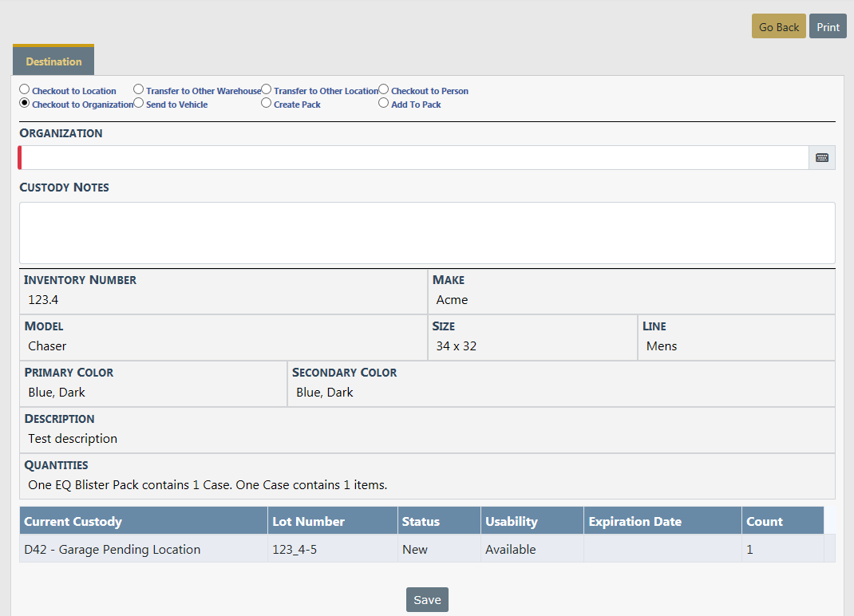Focus the Organization input field
Screen dimensions: 854x616
click(x=413, y=158)
